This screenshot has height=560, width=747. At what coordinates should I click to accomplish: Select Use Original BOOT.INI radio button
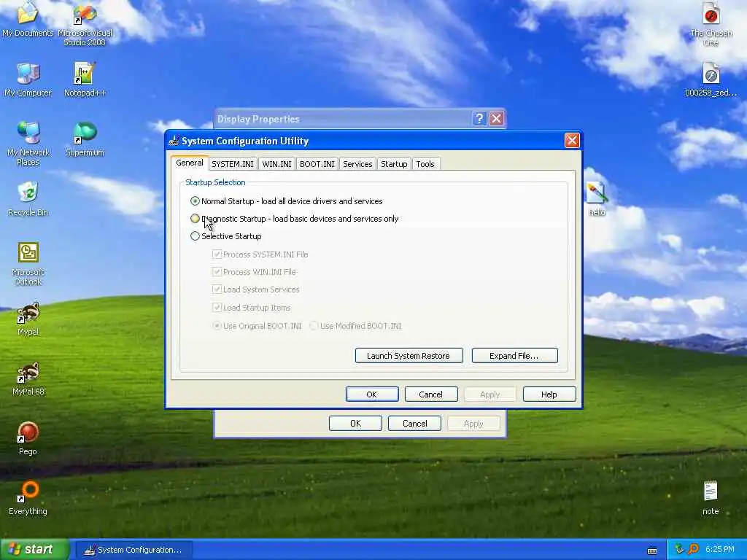(217, 326)
